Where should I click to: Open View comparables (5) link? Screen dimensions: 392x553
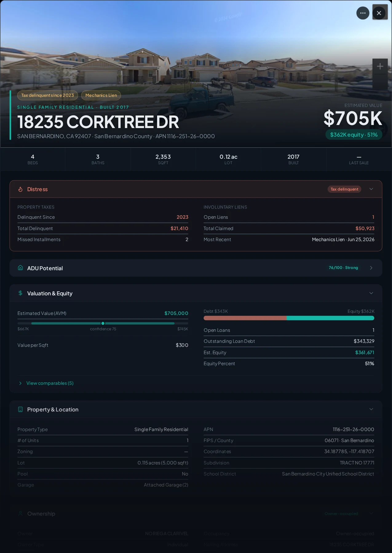pyautogui.click(x=50, y=383)
